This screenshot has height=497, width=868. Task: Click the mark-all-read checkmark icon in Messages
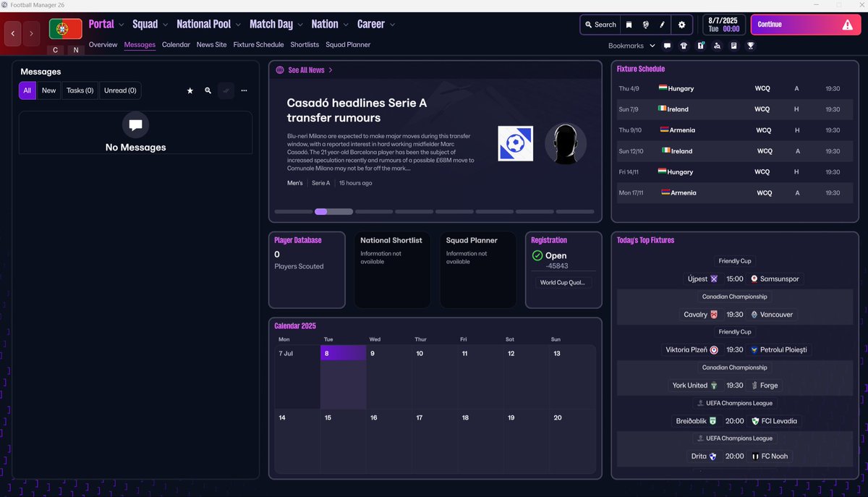coord(226,90)
